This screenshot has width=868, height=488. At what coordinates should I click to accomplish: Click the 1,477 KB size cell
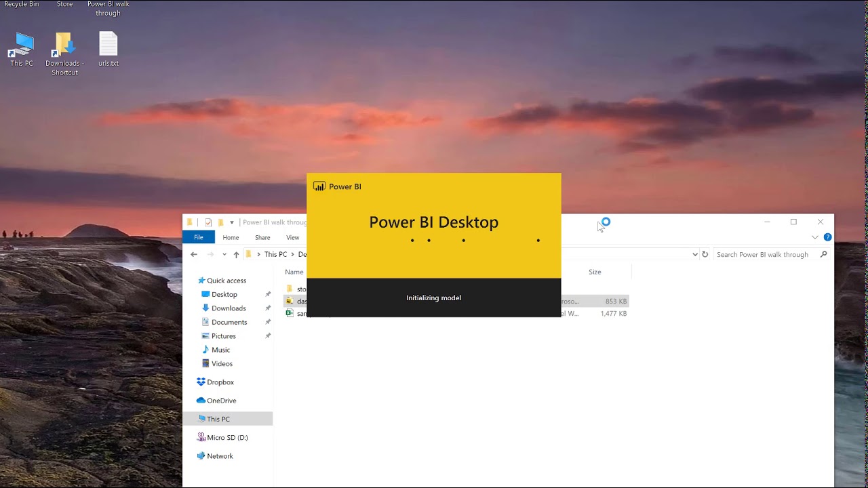click(614, 314)
